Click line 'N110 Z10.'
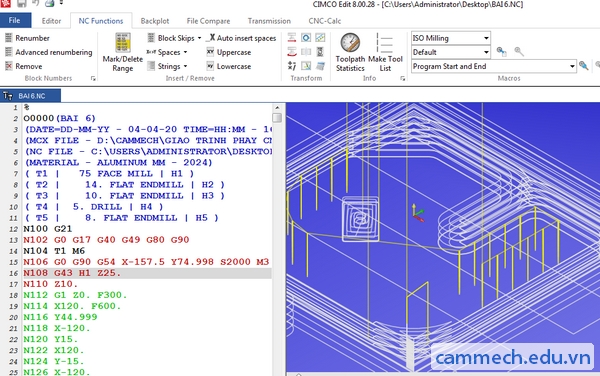 click(x=51, y=284)
